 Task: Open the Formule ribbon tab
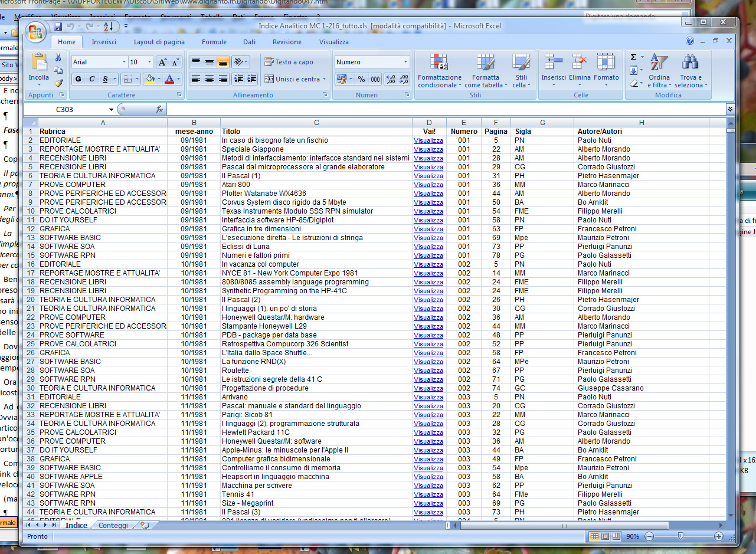click(x=214, y=42)
